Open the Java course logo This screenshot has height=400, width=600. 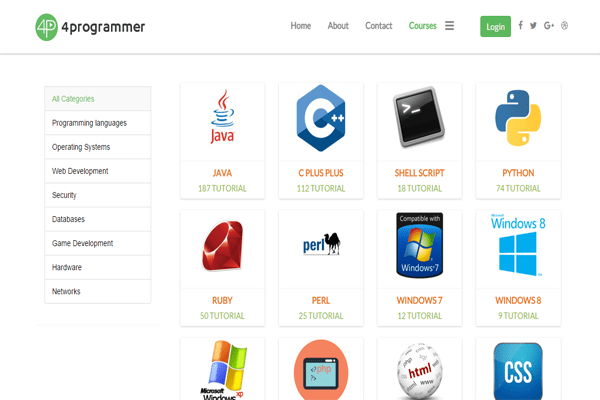pos(222,118)
